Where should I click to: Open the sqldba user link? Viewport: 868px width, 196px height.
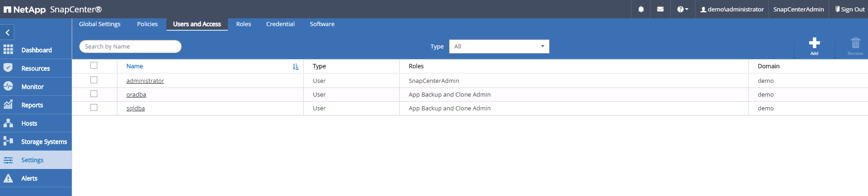pos(136,108)
